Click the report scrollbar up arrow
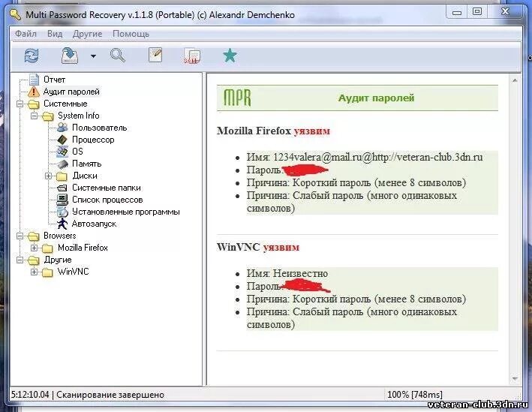The image size is (532, 412). pyautogui.click(x=514, y=81)
